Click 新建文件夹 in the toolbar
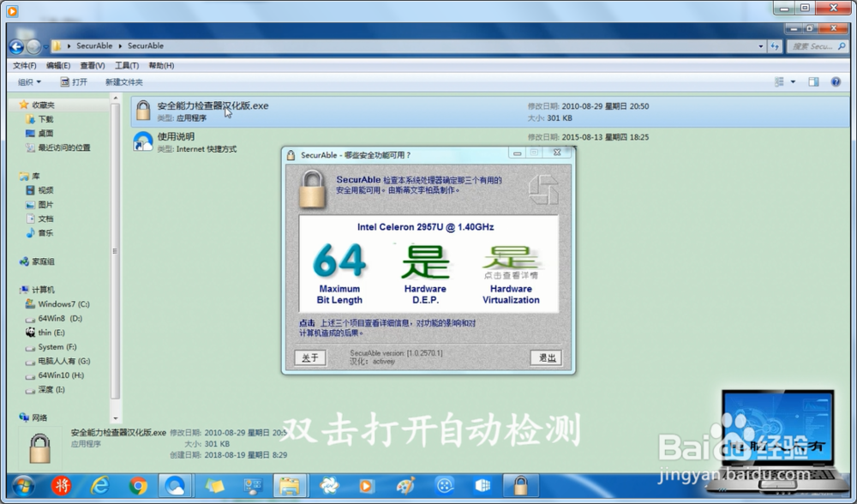 [124, 82]
